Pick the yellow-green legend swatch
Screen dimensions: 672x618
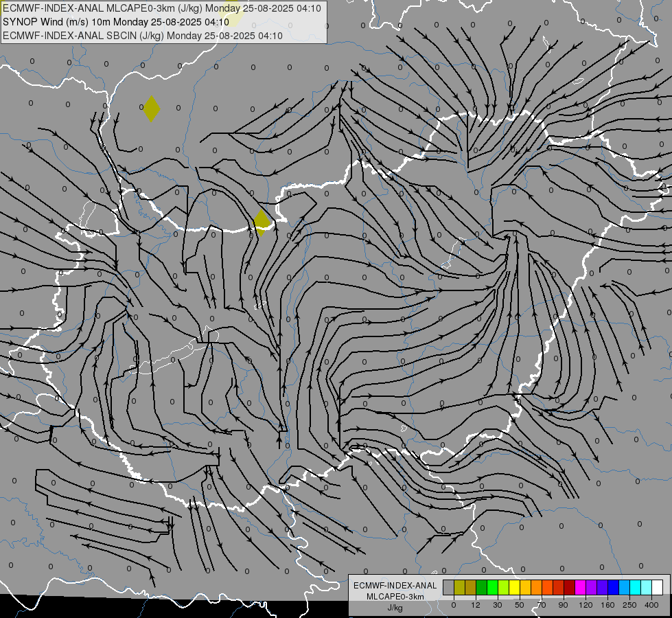[504, 587]
